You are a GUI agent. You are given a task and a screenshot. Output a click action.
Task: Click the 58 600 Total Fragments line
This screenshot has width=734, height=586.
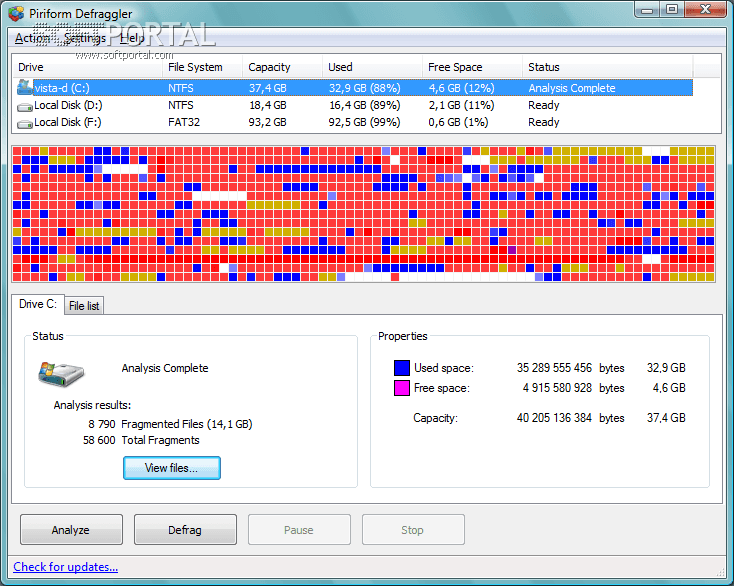[x=141, y=440]
